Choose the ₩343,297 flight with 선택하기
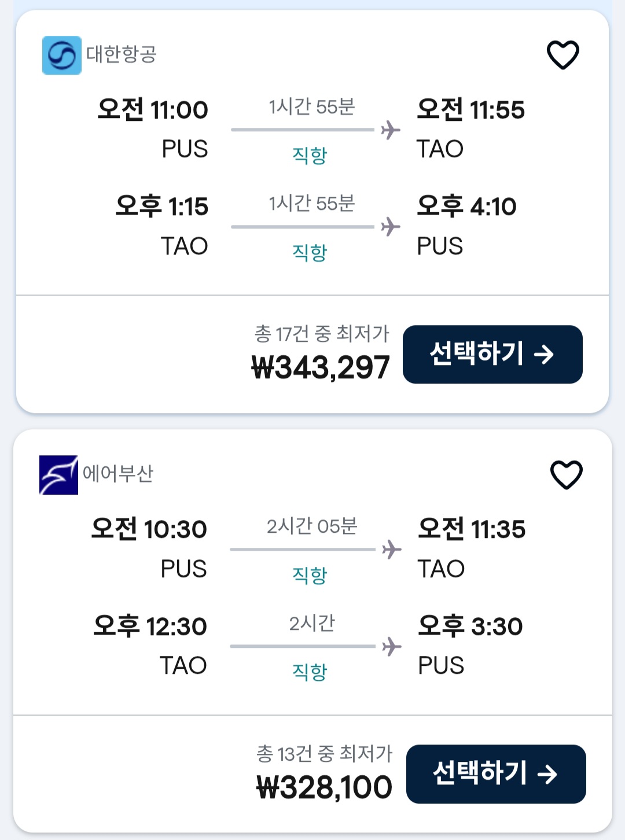Image resolution: width=625 pixels, height=840 pixels. pyautogui.click(x=492, y=354)
